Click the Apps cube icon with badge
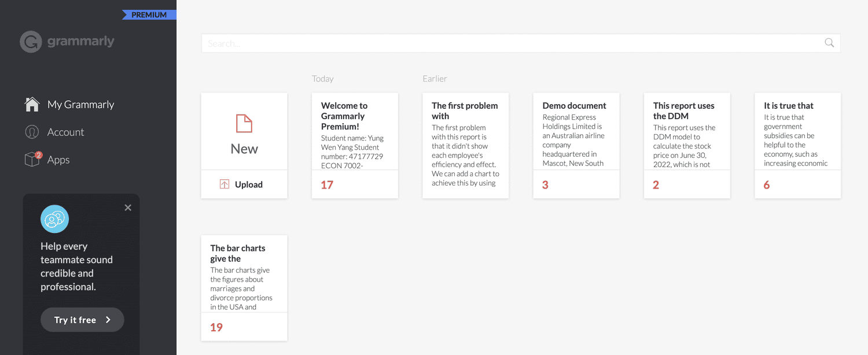 pyautogui.click(x=33, y=159)
